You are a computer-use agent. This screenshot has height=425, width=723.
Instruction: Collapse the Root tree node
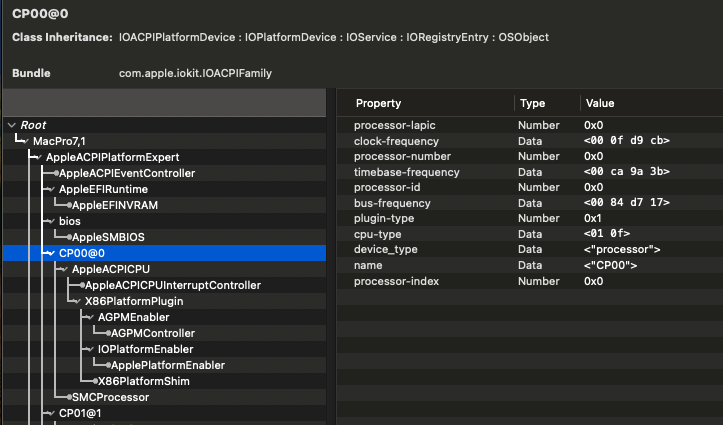pyautogui.click(x=12, y=125)
